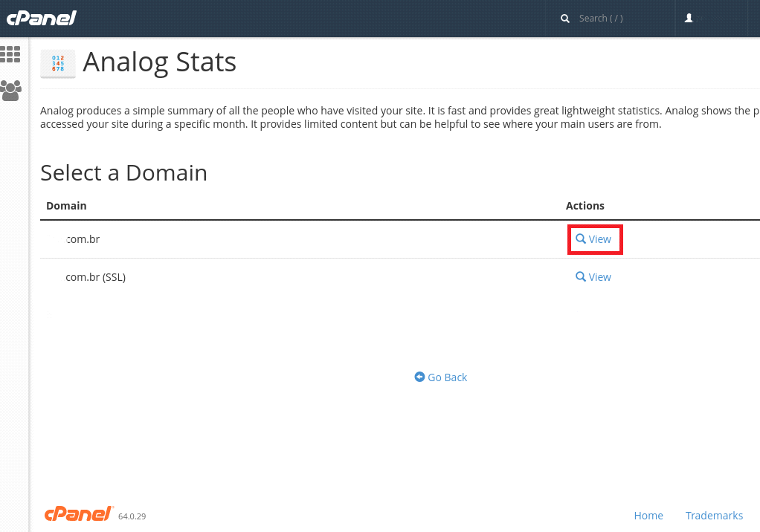The image size is (760, 532).
Task: Click the cPanel logo in the header
Action: (41, 19)
